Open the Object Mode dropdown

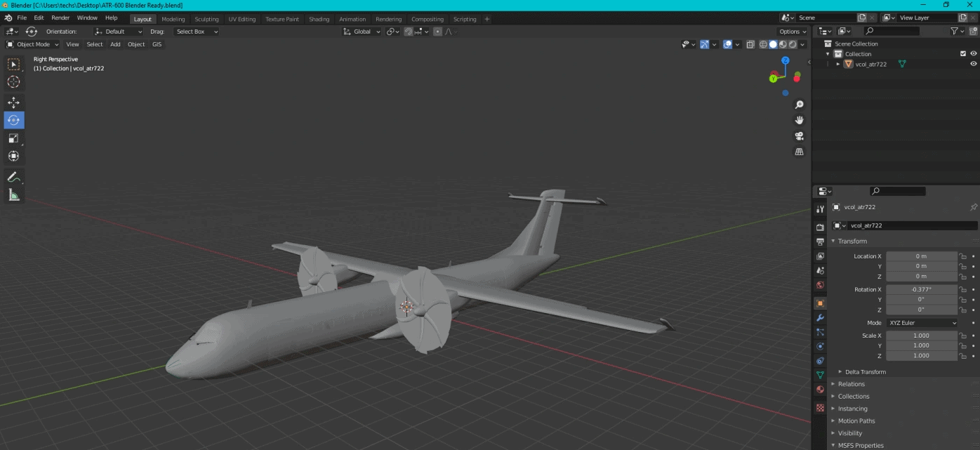tap(33, 44)
